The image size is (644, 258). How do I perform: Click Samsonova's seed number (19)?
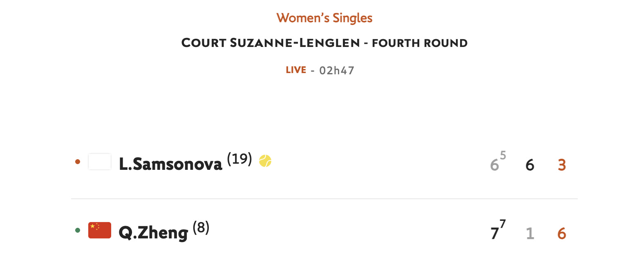click(239, 158)
